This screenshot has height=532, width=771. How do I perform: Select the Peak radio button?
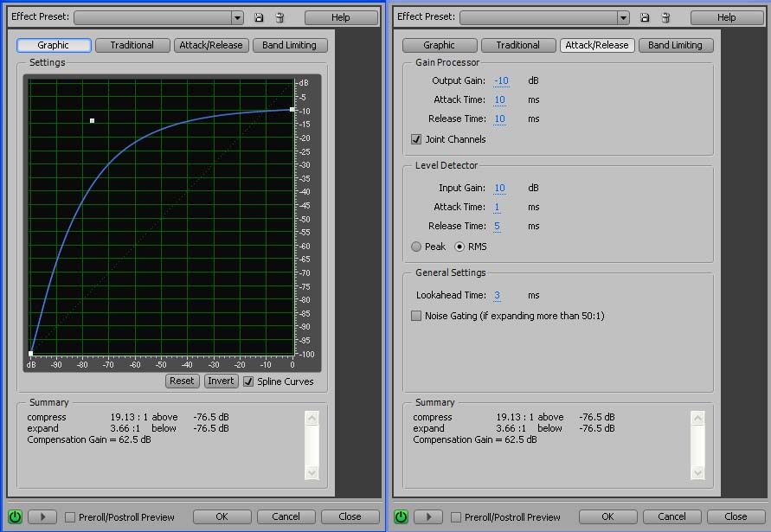416,247
